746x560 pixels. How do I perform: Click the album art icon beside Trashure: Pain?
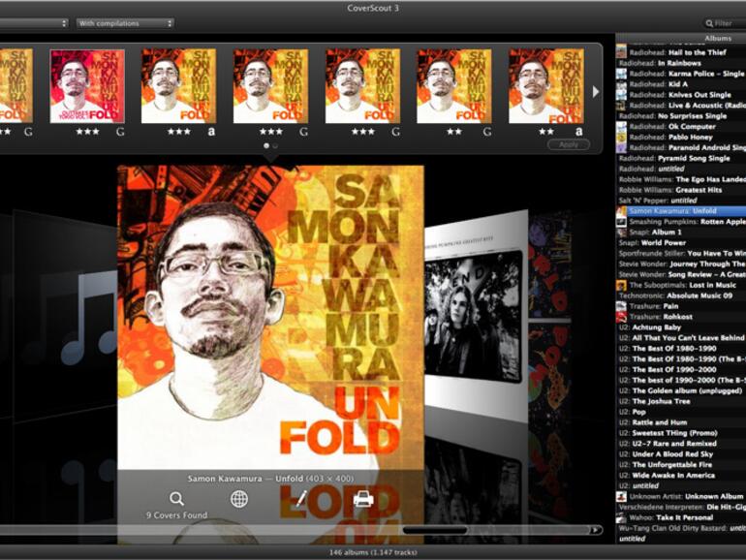click(x=621, y=306)
